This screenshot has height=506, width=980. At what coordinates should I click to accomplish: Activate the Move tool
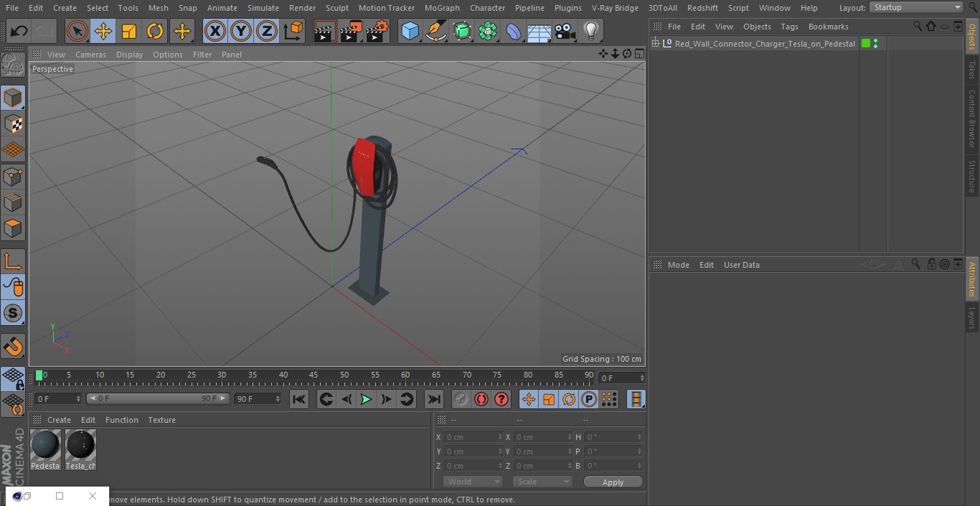tap(103, 31)
